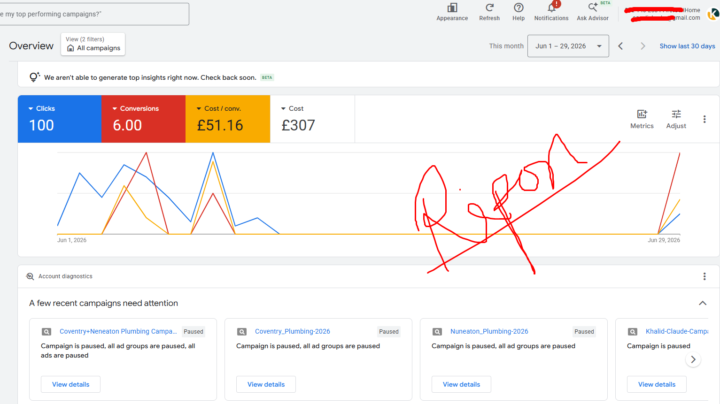Open the Help icon
720x404 pixels.
518,8
